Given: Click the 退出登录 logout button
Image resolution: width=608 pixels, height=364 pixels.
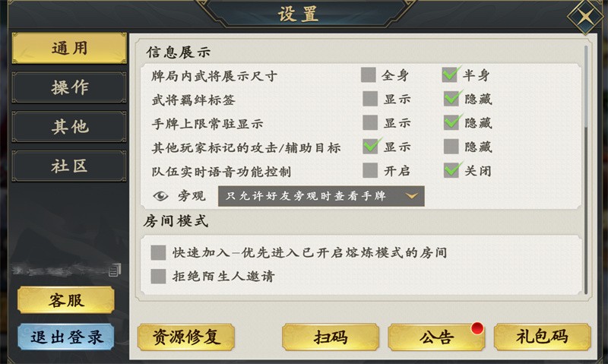Looking at the screenshot, I should point(66,337).
